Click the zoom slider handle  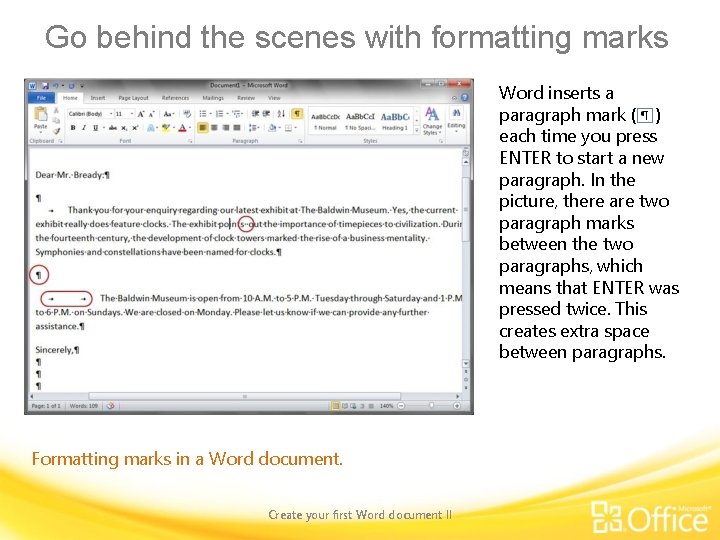click(431, 406)
